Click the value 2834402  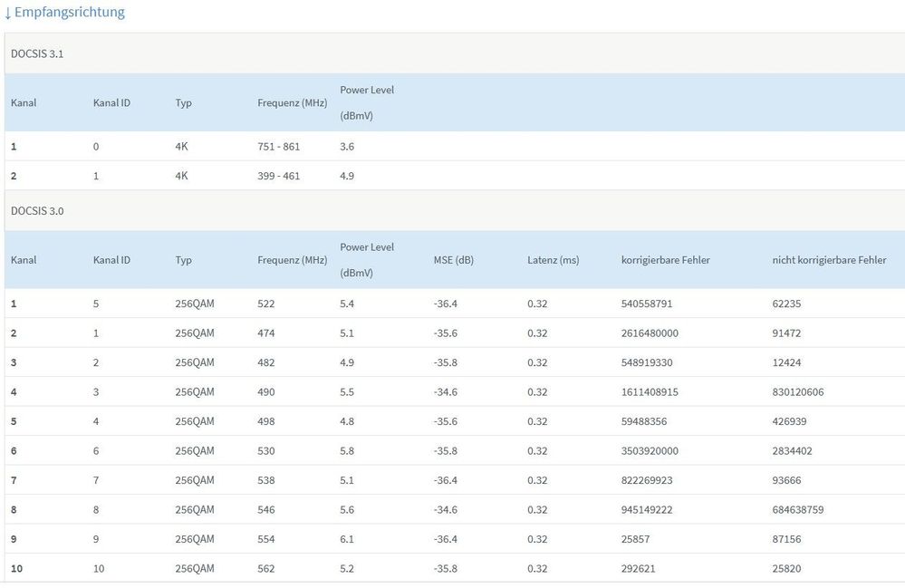792,450
